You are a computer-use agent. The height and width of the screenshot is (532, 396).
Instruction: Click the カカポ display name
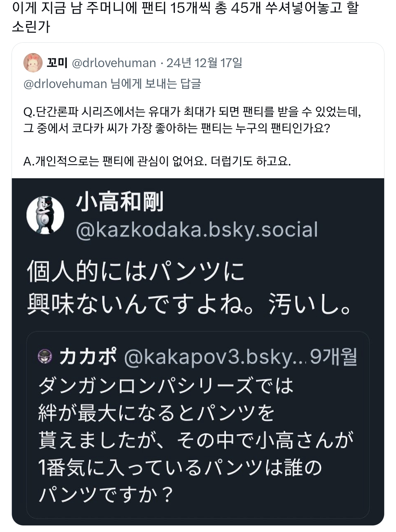[x=88, y=357]
